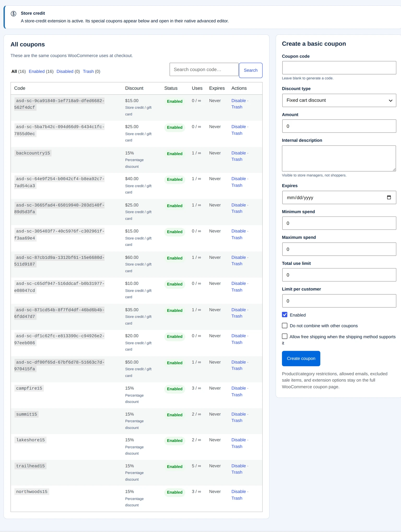The height and width of the screenshot is (532, 401).
Task: Click the Limit per customer field
Action: point(339,301)
